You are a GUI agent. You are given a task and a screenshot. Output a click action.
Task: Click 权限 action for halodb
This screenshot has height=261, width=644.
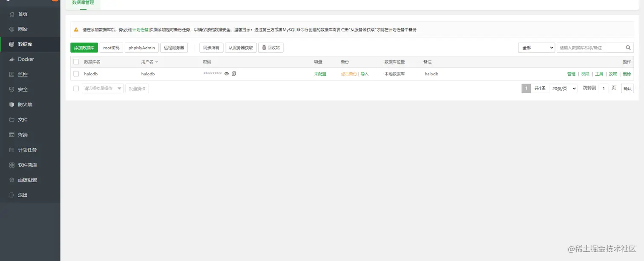click(x=585, y=74)
